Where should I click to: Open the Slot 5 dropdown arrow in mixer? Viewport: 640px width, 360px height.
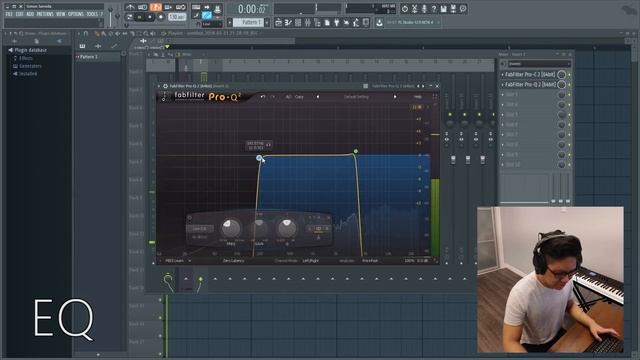(x=502, y=115)
